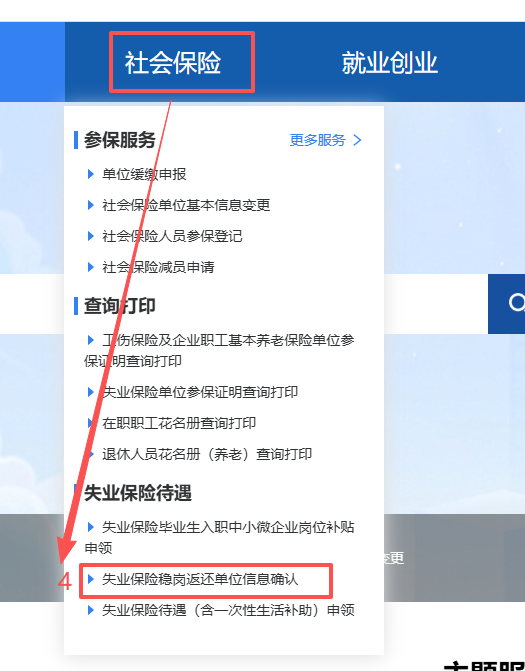The height and width of the screenshot is (671, 525).
Task: Open 在职职工花名册查询打印
Action: 179,423
